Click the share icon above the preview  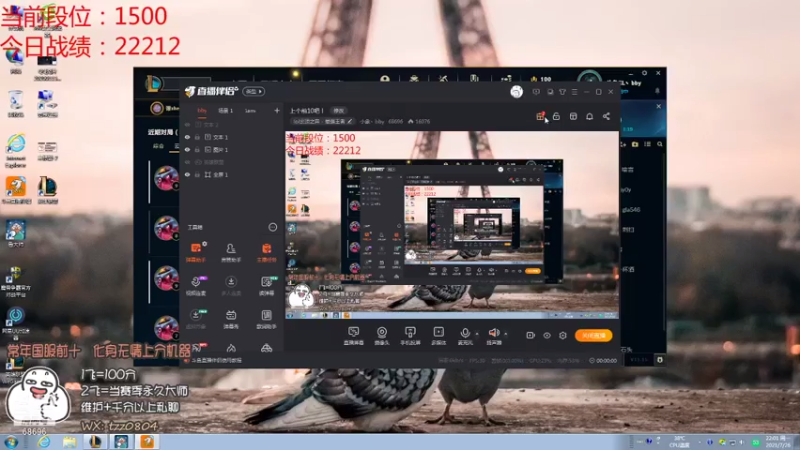pos(607,116)
